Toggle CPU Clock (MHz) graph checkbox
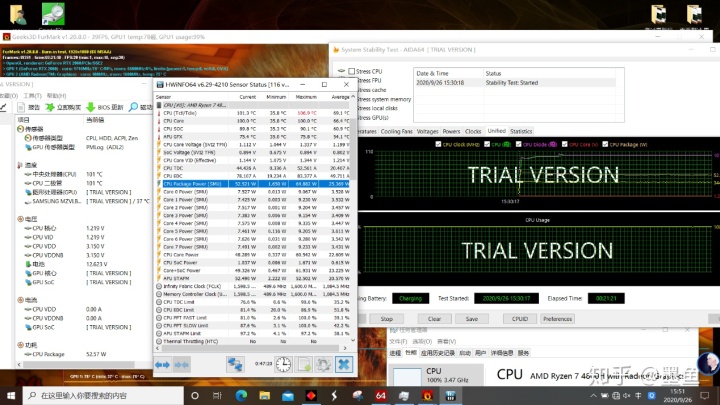720x405 pixels. tap(438, 144)
